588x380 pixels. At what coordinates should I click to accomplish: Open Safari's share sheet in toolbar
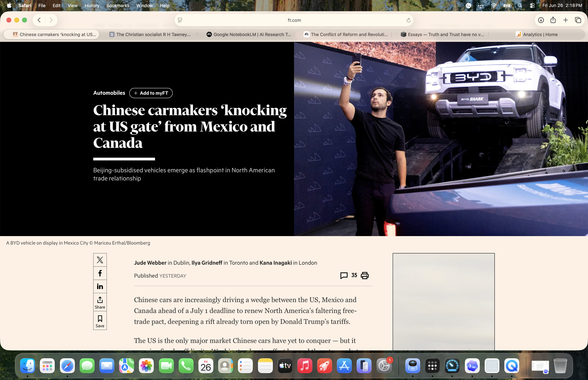553,20
